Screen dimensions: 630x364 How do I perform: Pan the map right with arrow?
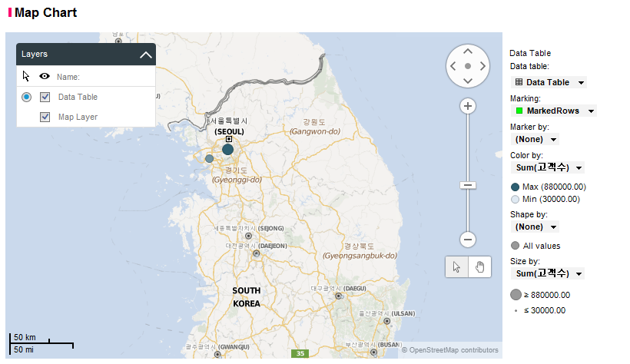tap(482, 66)
